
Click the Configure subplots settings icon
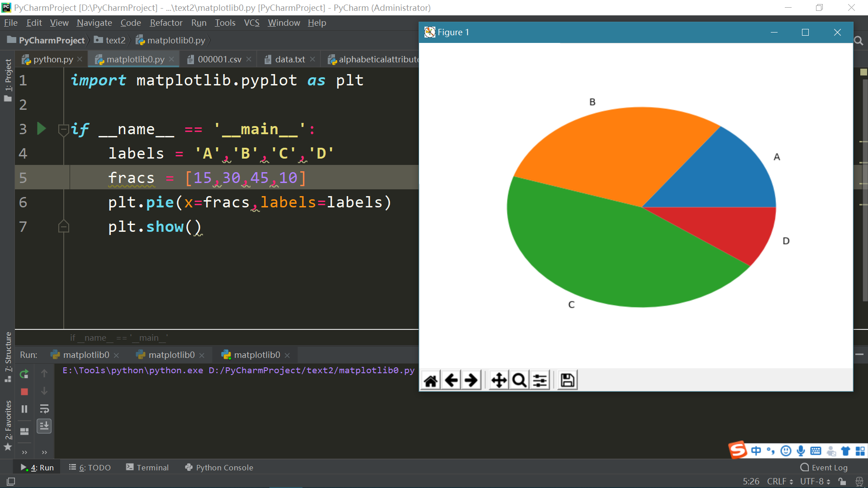(x=539, y=380)
